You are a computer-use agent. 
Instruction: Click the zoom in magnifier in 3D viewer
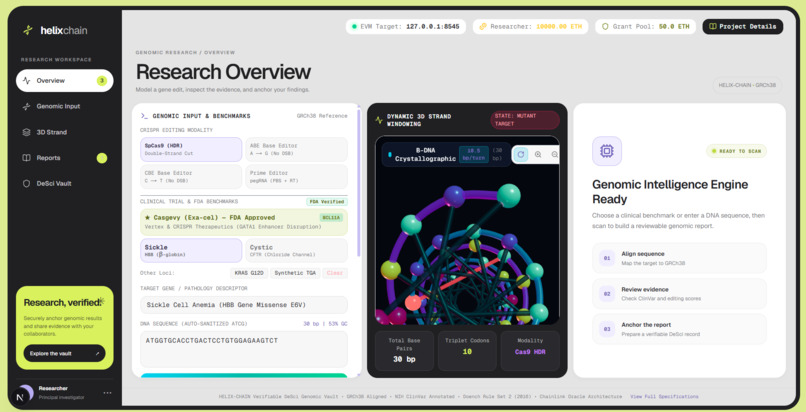click(x=538, y=154)
